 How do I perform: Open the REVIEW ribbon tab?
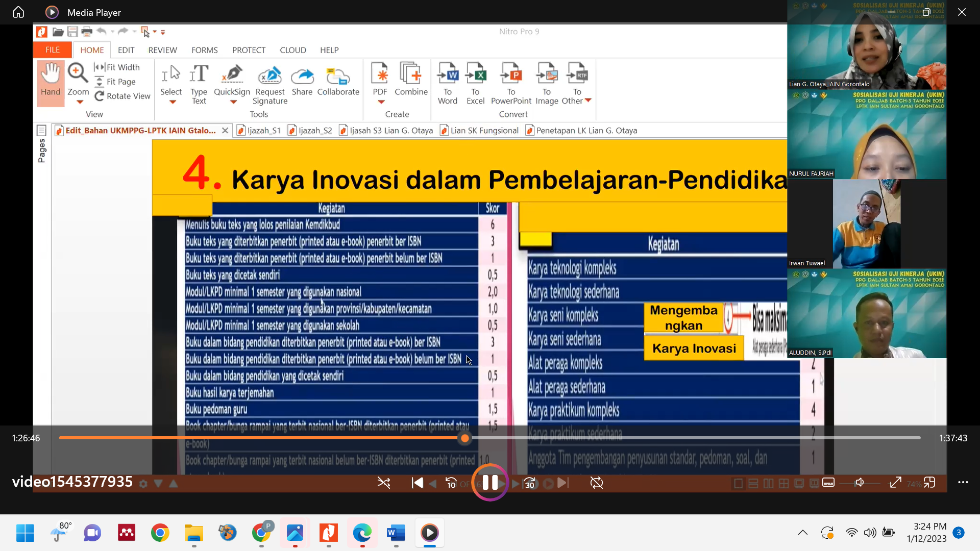(162, 50)
